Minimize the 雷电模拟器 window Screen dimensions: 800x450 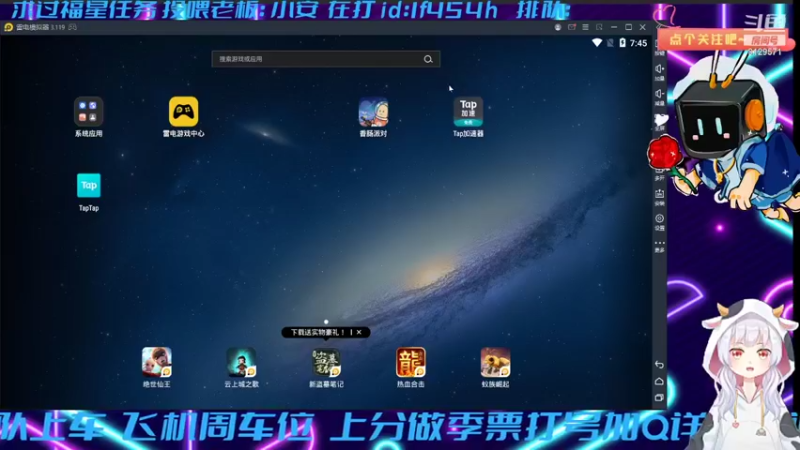pyautogui.click(x=614, y=27)
